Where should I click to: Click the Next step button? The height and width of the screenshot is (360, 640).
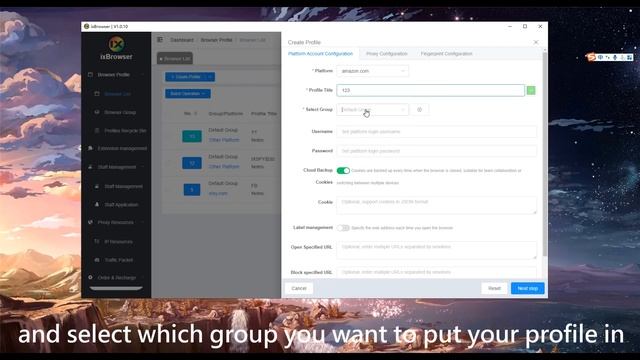point(527,289)
